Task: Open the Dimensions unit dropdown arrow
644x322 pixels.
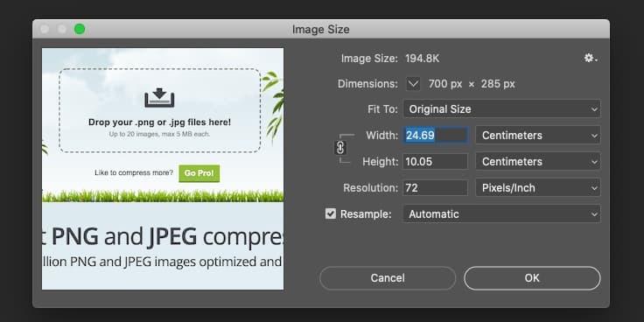Action: pos(413,84)
